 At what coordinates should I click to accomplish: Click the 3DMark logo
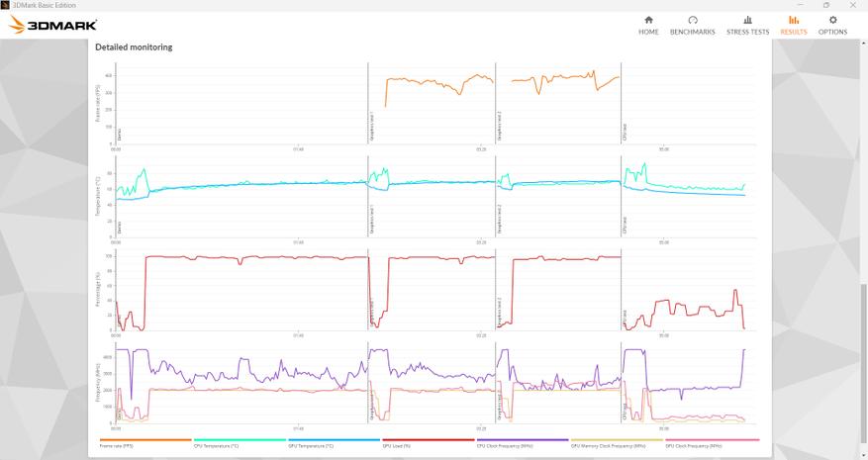pyautogui.click(x=53, y=25)
